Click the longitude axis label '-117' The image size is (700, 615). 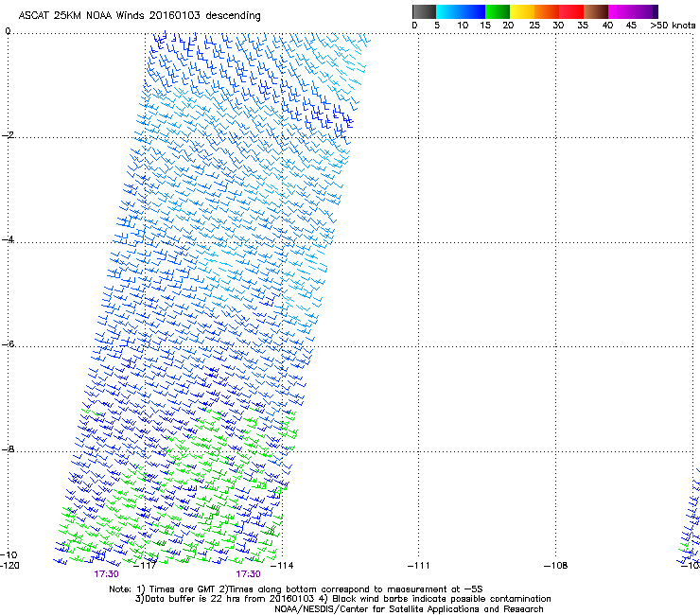tap(146, 566)
